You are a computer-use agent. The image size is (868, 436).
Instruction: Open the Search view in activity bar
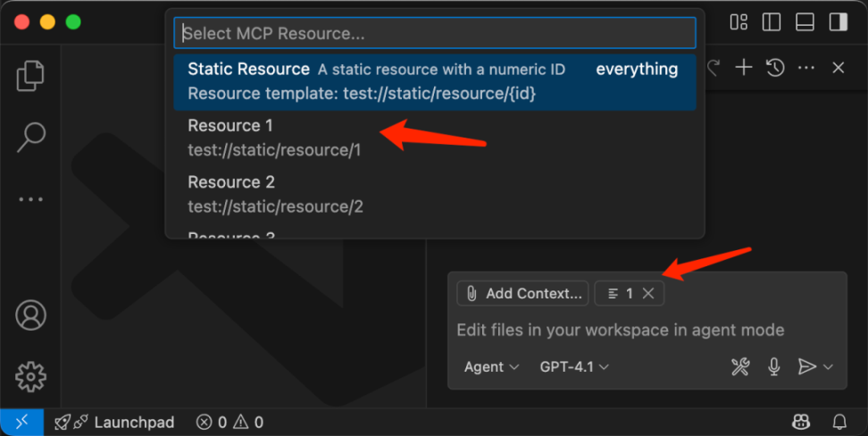click(x=30, y=137)
